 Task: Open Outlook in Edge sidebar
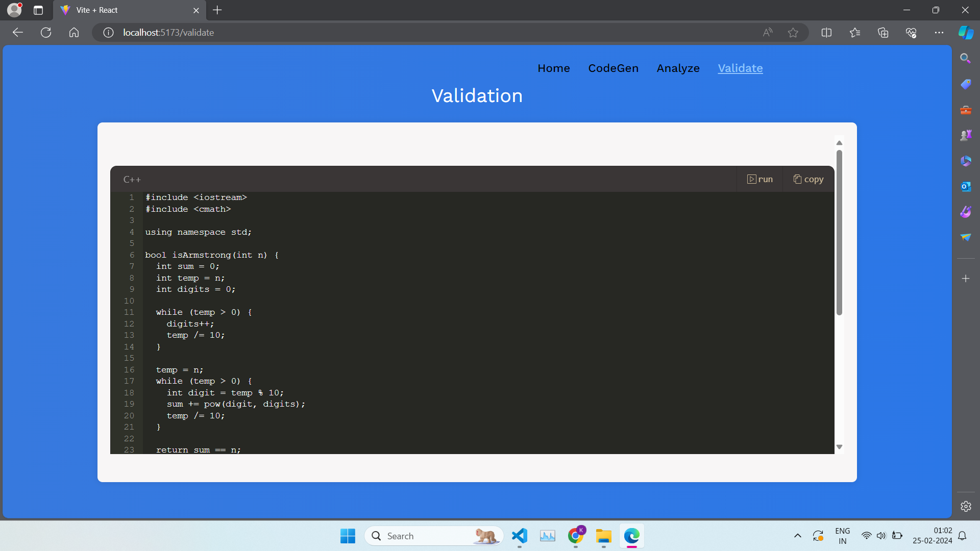(965, 187)
